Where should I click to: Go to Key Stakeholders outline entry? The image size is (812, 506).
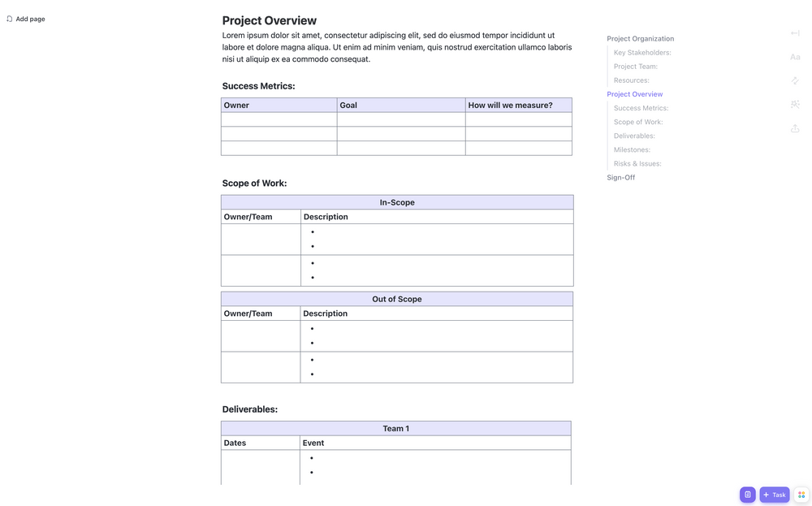click(x=642, y=53)
